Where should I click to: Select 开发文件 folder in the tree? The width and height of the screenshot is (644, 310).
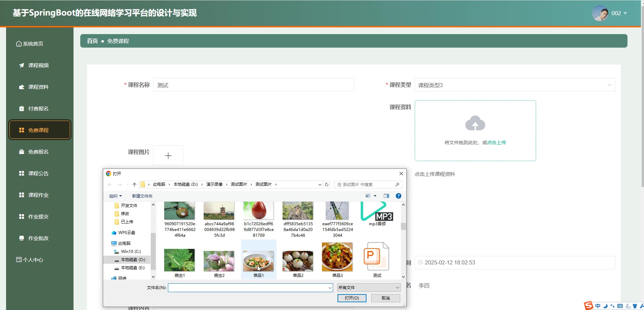click(129, 205)
